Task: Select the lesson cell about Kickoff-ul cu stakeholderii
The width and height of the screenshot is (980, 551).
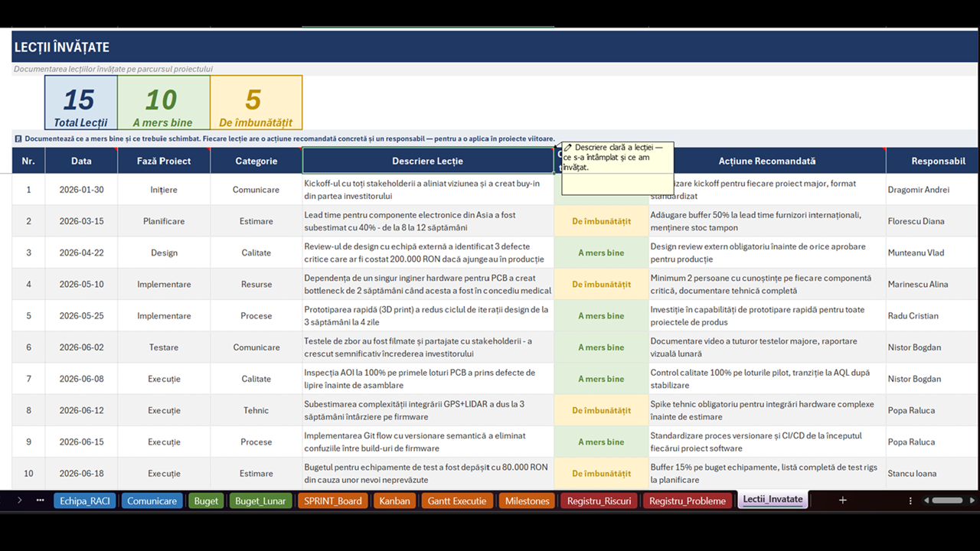Action: tap(428, 190)
